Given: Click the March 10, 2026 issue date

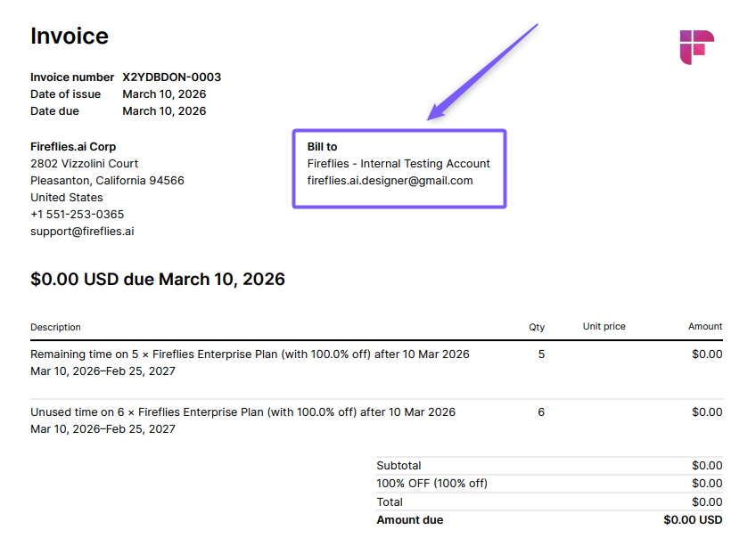Looking at the screenshot, I should pyautogui.click(x=164, y=94).
